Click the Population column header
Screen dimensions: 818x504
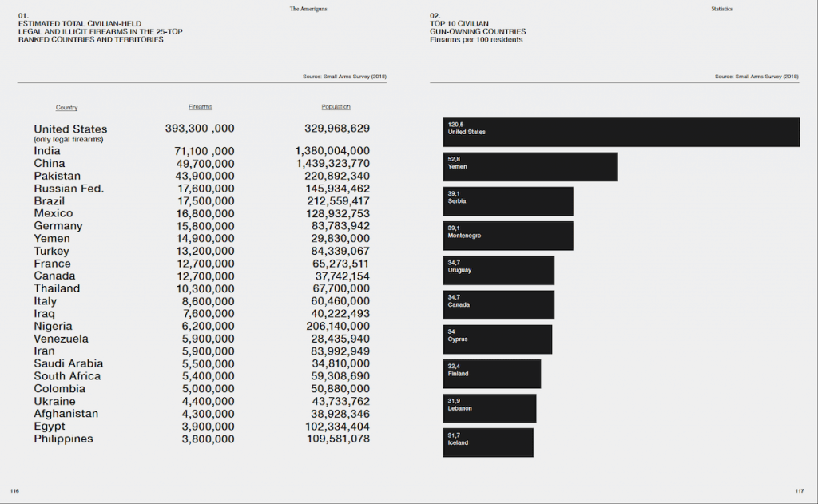pos(336,106)
